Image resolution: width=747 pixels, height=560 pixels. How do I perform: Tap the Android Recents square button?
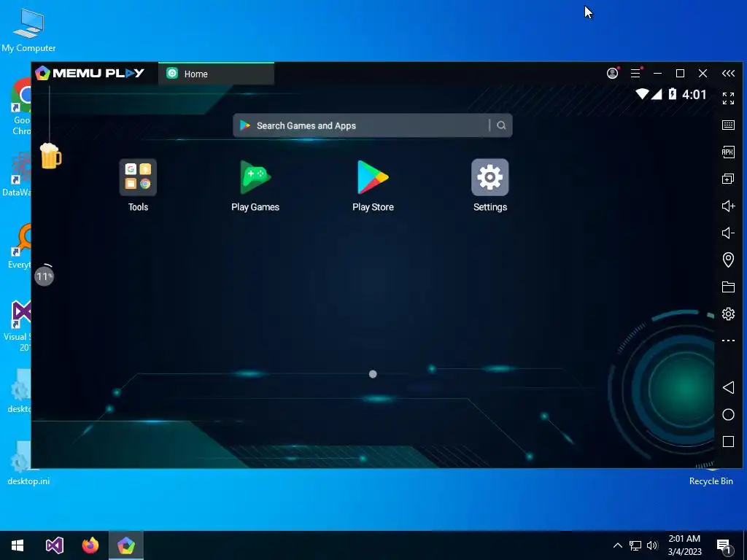(728, 441)
